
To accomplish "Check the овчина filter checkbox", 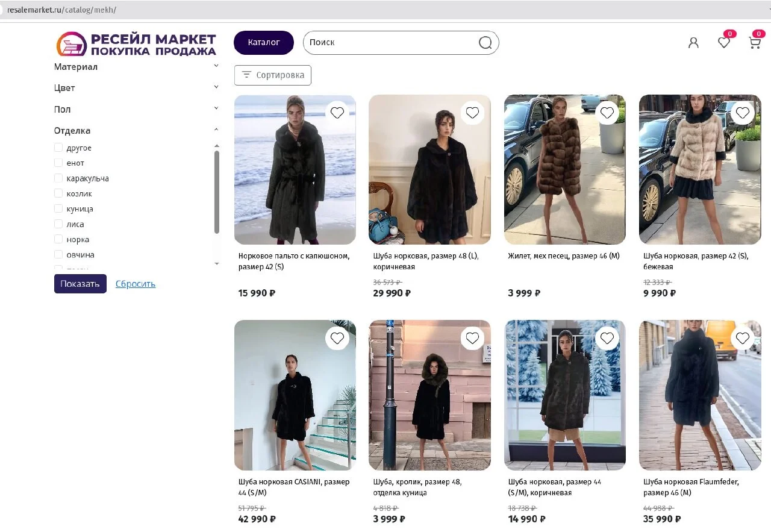I will 58,255.
